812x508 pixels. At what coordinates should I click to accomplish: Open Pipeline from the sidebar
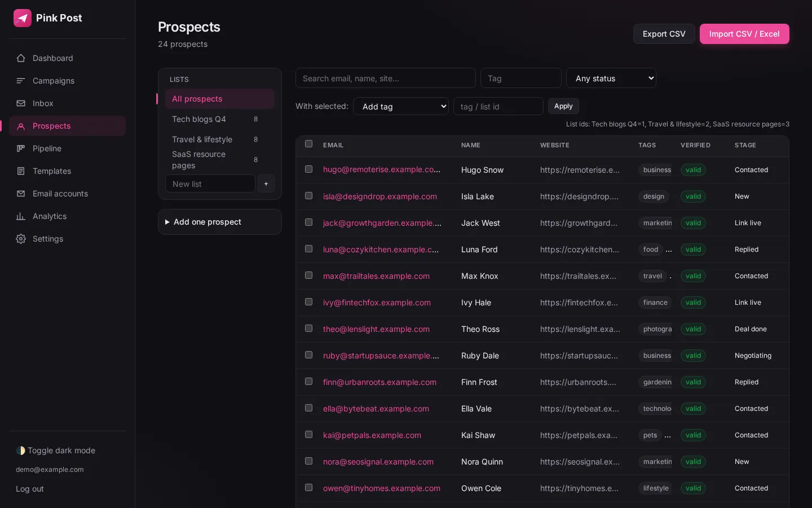pos(67,148)
